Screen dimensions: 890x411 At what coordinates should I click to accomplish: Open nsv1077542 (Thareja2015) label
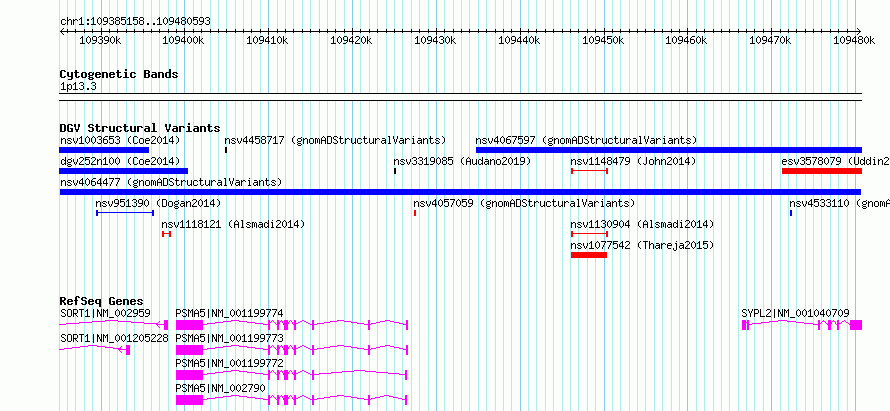click(x=642, y=245)
